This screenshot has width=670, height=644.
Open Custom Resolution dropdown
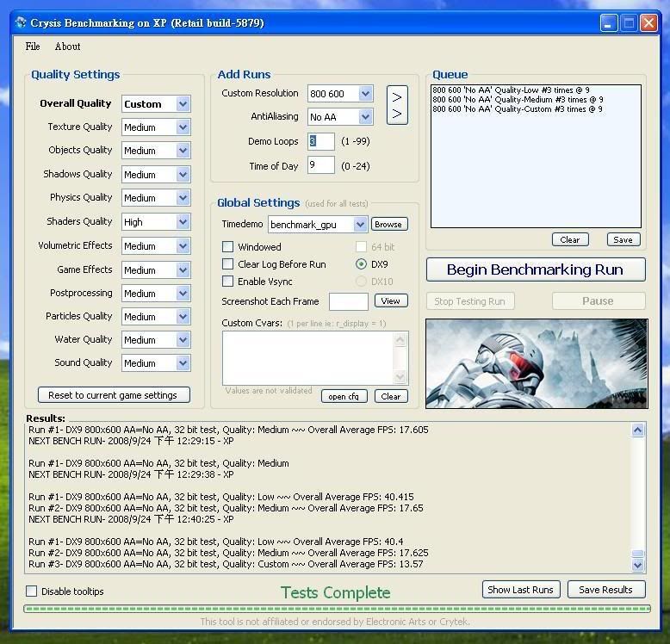point(365,94)
